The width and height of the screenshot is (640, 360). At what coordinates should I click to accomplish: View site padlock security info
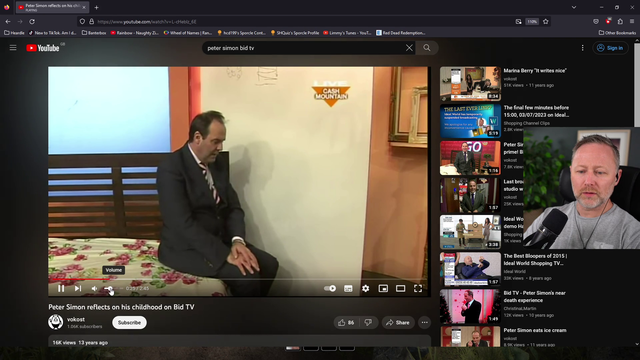point(91,22)
